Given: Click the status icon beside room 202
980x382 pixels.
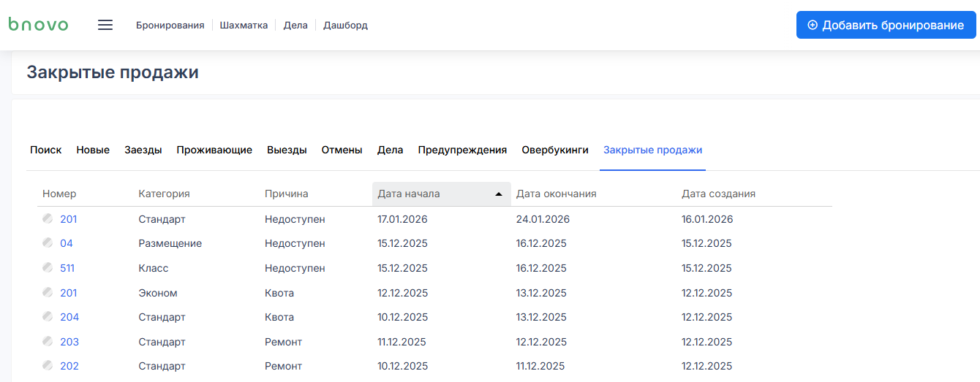Looking at the screenshot, I should 48,366.
